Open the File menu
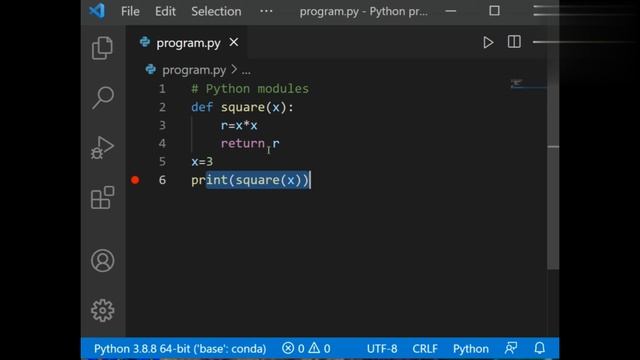640x360 pixels. 130,11
